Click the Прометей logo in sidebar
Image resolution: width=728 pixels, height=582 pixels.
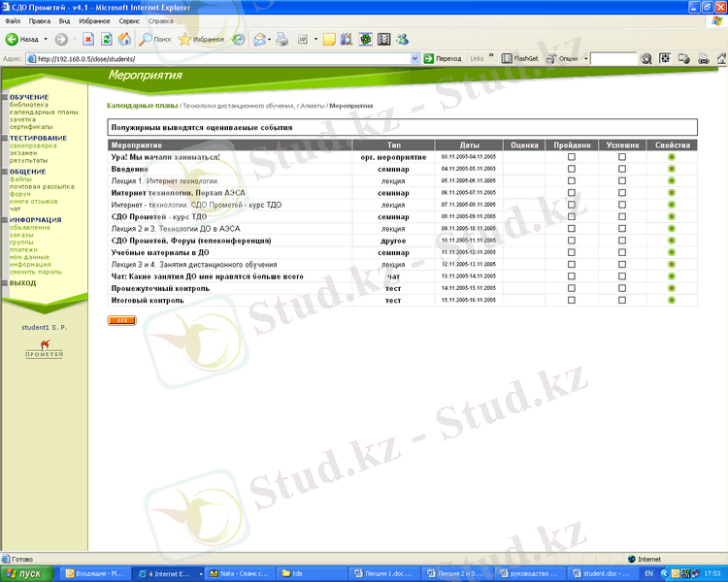(x=44, y=348)
